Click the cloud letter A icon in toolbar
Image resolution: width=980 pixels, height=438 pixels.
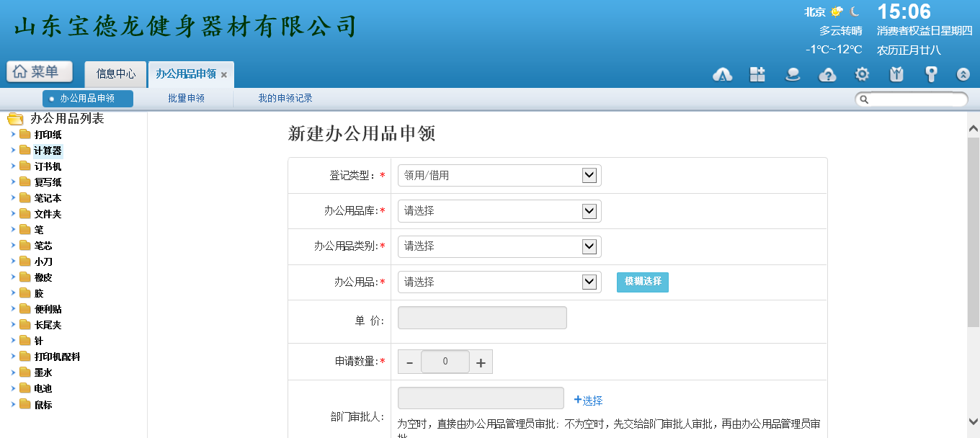pyautogui.click(x=723, y=75)
